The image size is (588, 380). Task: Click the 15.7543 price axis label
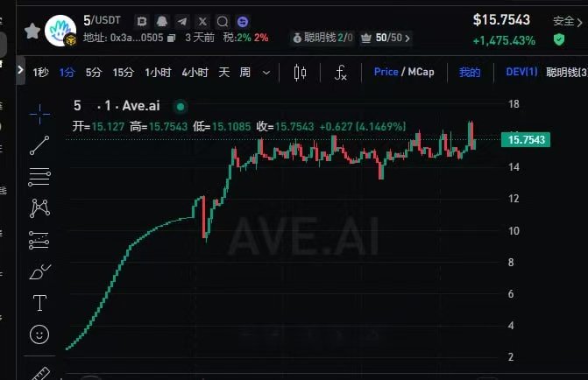click(526, 140)
